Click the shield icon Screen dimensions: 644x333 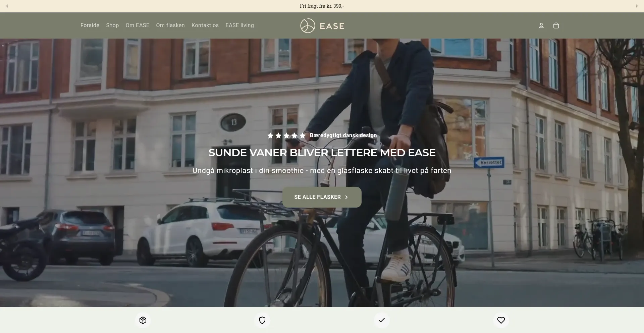pos(262,320)
